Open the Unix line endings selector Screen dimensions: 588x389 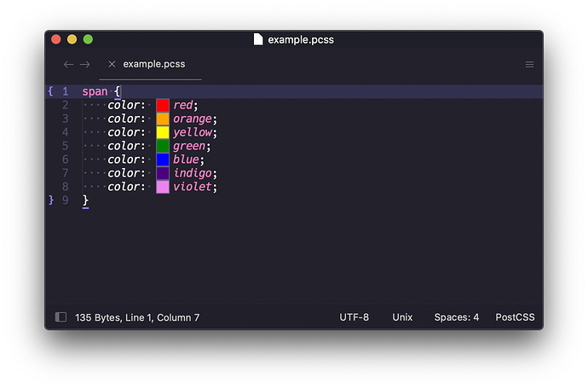point(402,317)
